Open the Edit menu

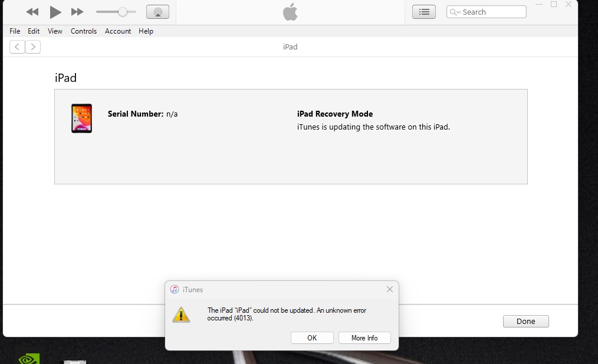tap(34, 31)
